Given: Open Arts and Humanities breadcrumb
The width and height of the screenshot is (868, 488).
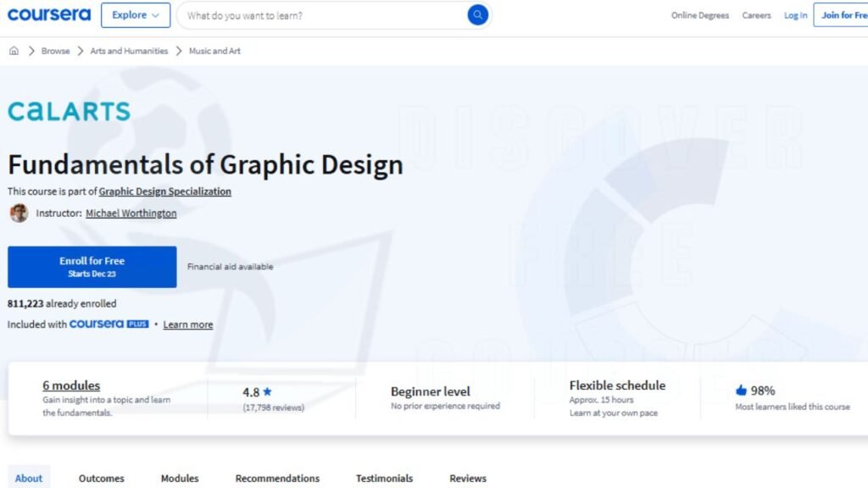Looking at the screenshot, I should pyautogui.click(x=129, y=51).
